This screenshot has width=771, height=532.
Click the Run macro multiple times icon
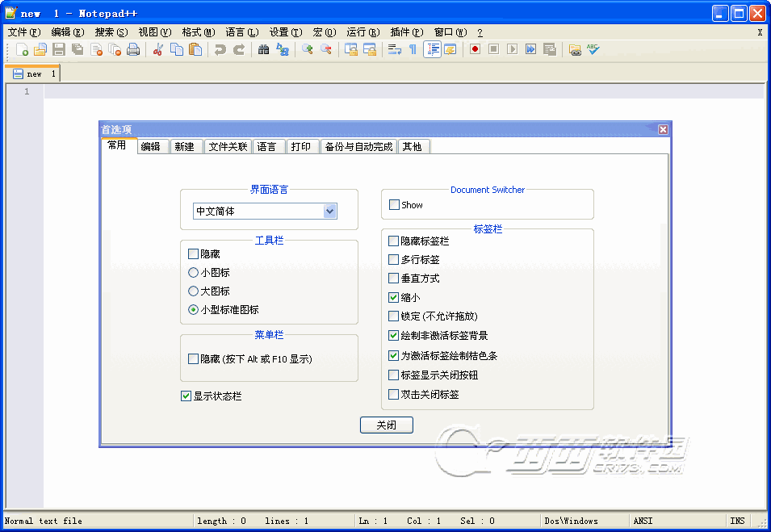click(x=531, y=49)
